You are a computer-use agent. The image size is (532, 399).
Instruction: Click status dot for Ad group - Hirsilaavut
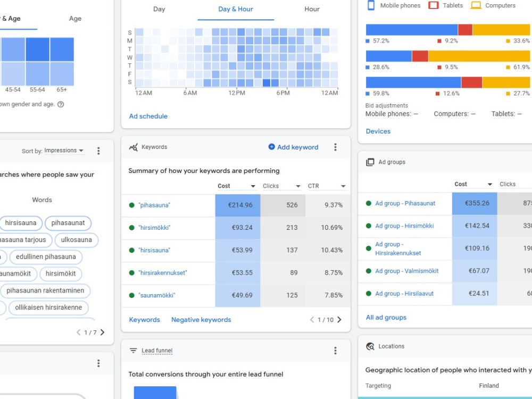click(x=369, y=294)
